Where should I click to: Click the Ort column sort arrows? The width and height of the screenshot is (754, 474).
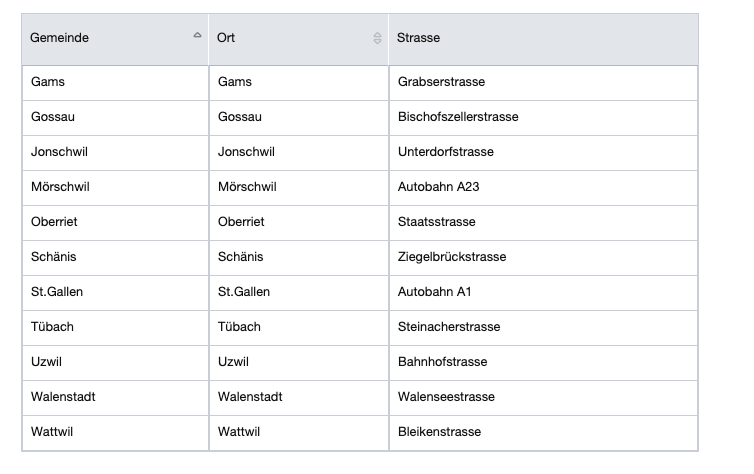click(377, 38)
